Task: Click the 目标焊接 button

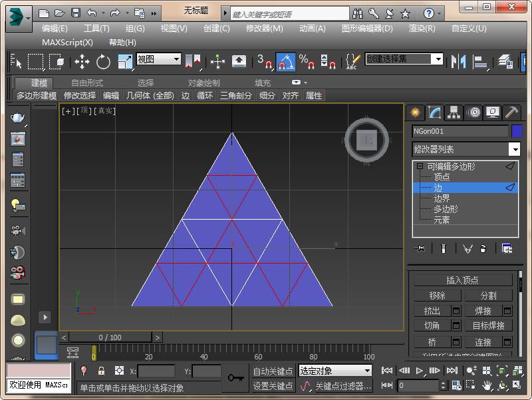Action: 489,325
